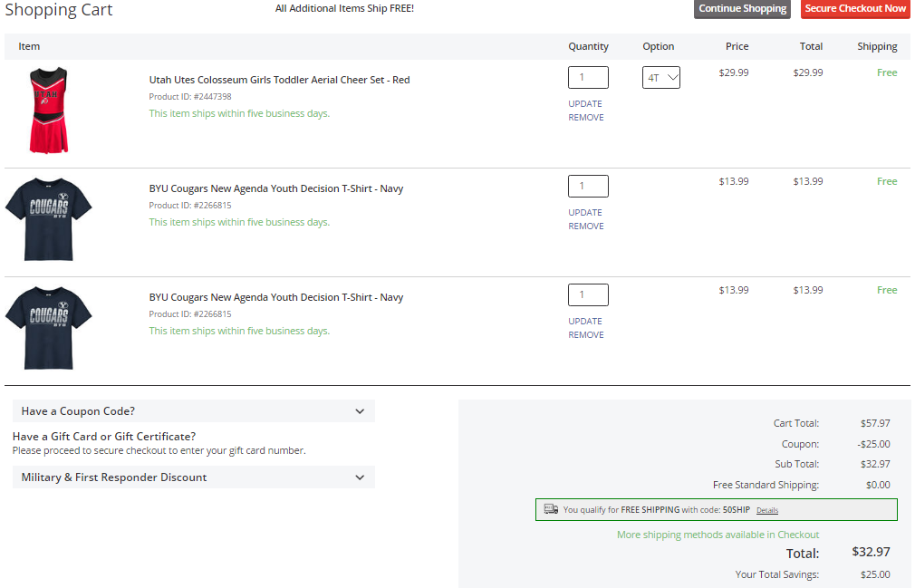Viewport: 915px width, 588px height.
Task: Click the second BYU Cougars T-shirt quantity field
Action: 588,295
